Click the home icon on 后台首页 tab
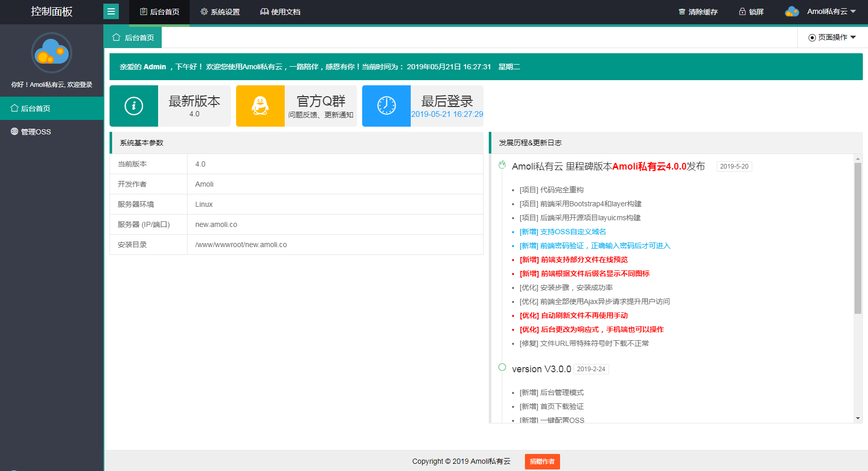The width and height of the screenshot is (868, 471). pyautogui.click(x=116, y=37)
